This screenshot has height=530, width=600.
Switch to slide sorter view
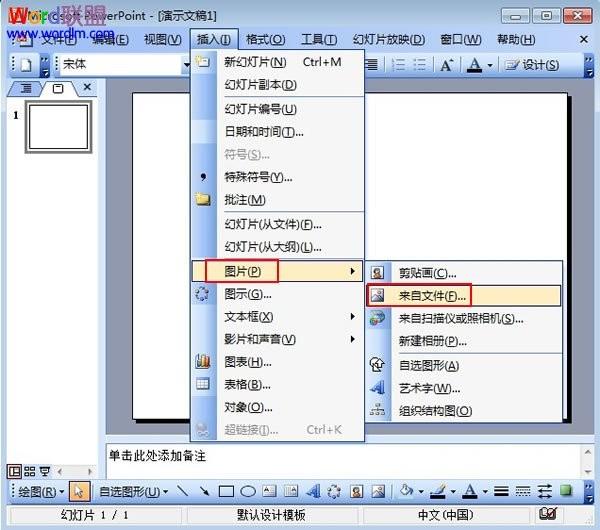[29, 471]
